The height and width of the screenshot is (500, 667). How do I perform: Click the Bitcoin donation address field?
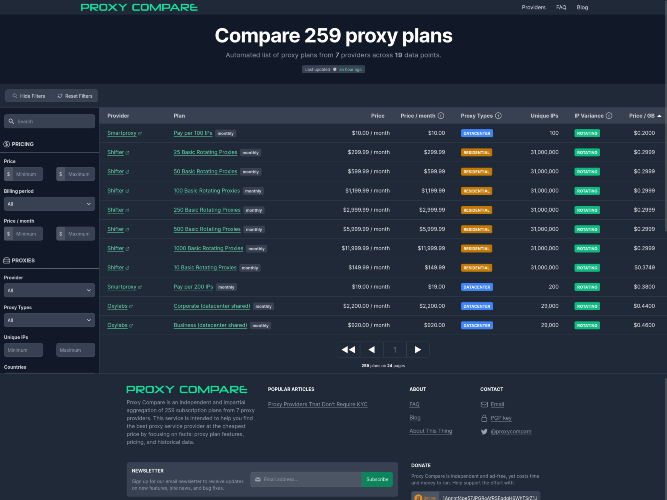489,497
